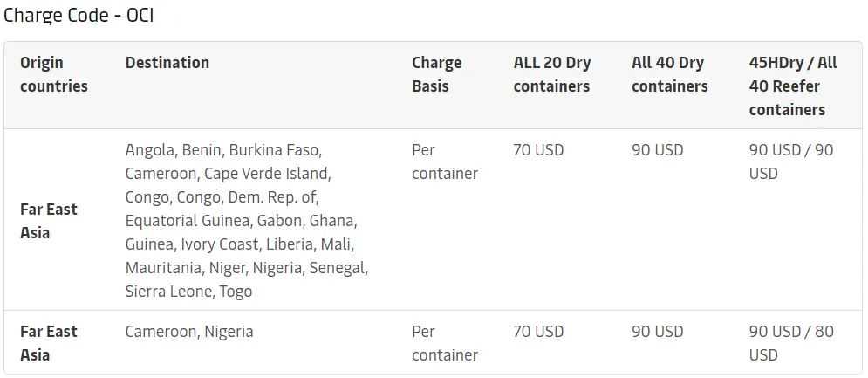Click the 'All 40 Dry containers' header
This screenshot has width=868, height=378.
tap(670, 74)
